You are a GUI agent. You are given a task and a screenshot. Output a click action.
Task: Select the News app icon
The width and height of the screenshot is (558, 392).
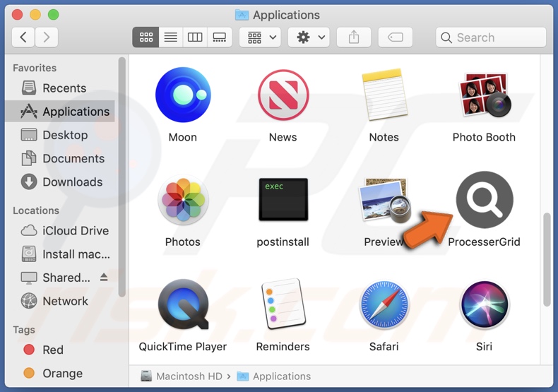283,95
